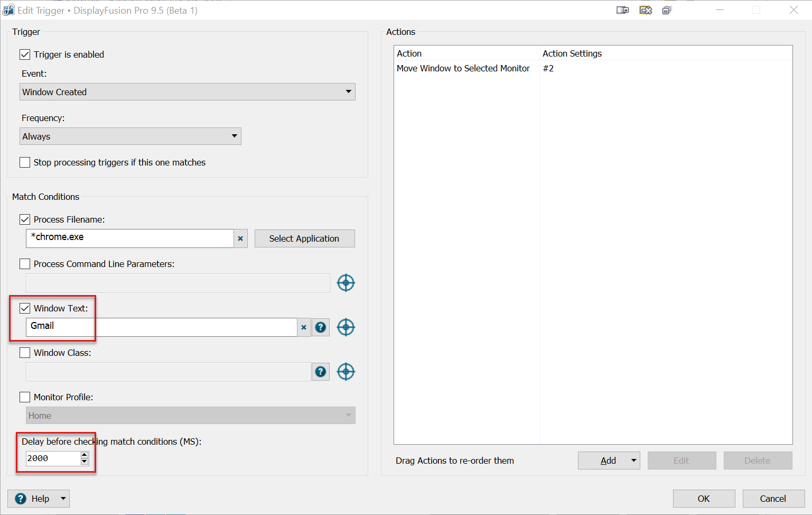The height and width of the screenshot is (515, 812).
Task: Open help icon beside Window Class field
Action: pos(321,372)
